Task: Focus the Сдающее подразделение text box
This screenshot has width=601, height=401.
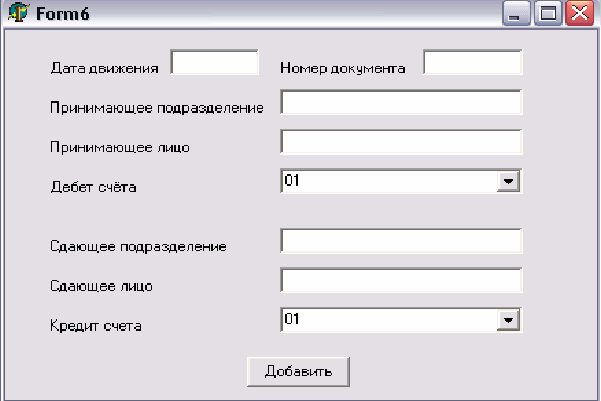Action: point(402,242)
